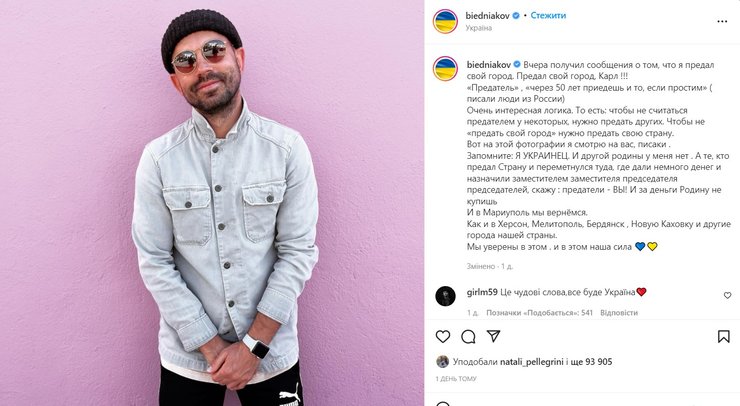View comment likes count 541
This screenshot has height=406, width=740.
(x=539, y=313)
